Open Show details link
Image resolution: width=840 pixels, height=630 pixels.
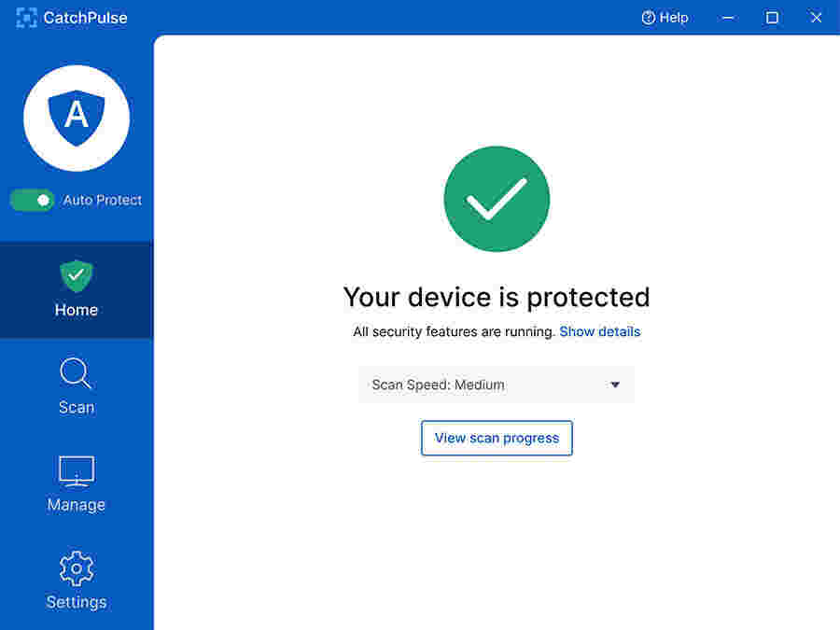(x=599, y=331)
